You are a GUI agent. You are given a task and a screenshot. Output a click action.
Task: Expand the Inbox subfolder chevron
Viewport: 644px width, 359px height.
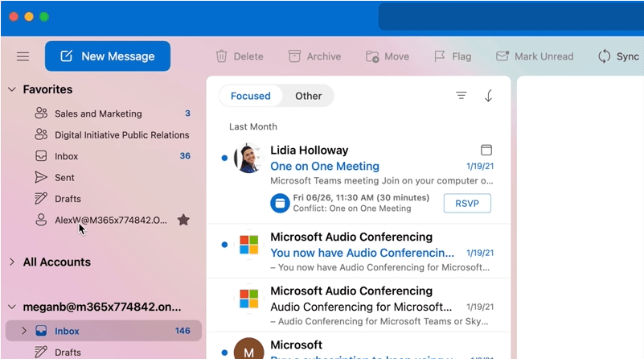(x=24, y=331)
